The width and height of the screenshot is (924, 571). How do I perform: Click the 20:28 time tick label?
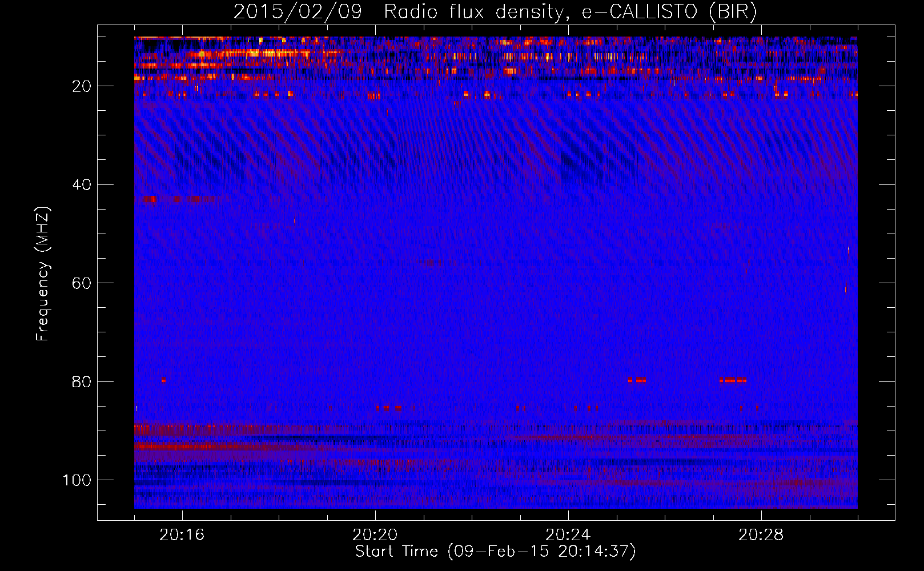(x=761, y=535)
